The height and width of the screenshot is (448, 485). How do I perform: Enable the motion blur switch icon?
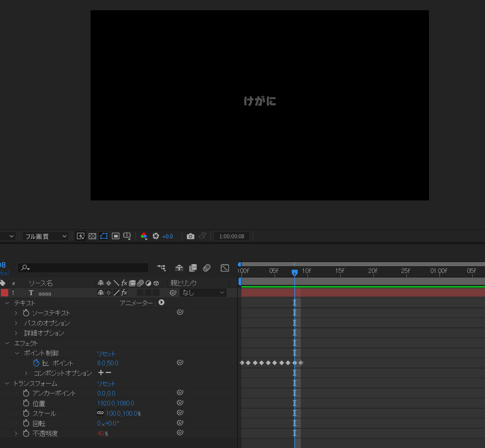point(207,268)
